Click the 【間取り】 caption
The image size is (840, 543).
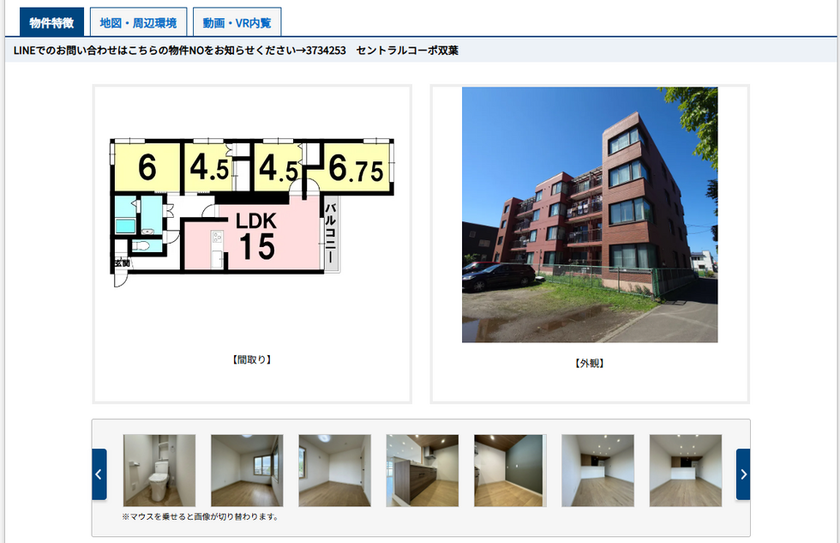(x=251, y=359)
